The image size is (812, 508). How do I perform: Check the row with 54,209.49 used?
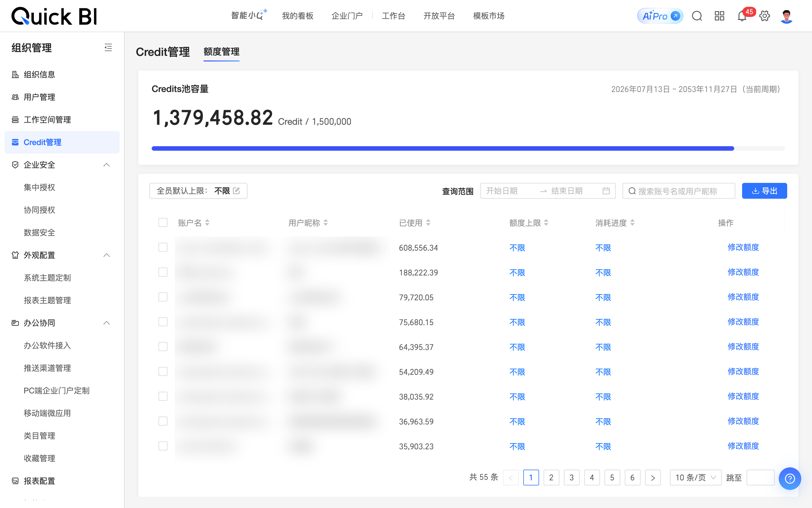163,372
